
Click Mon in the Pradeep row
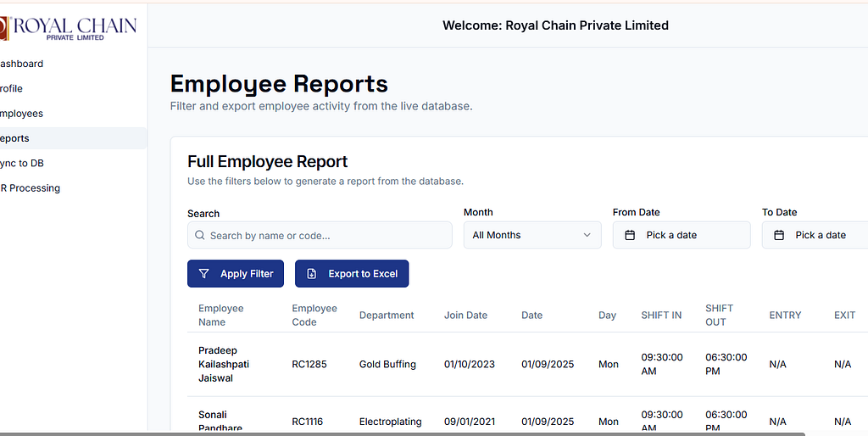coord(609,365)
